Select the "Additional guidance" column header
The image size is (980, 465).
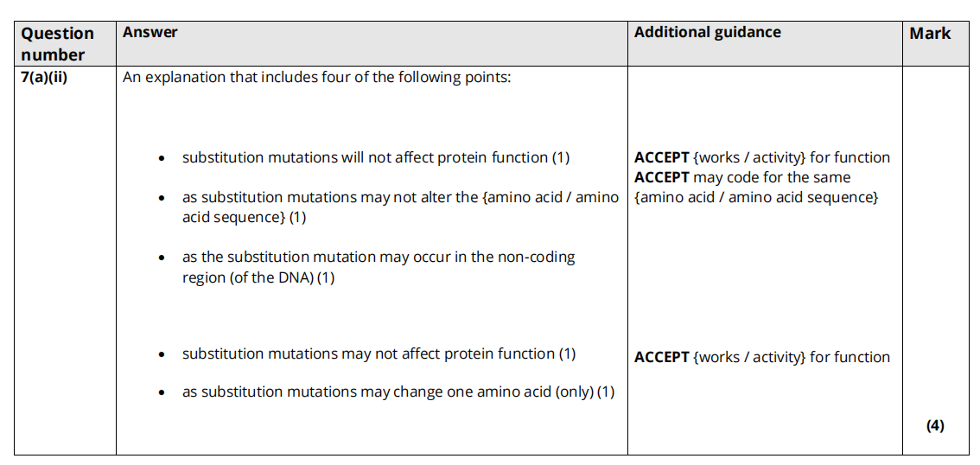tap(707, 32)
